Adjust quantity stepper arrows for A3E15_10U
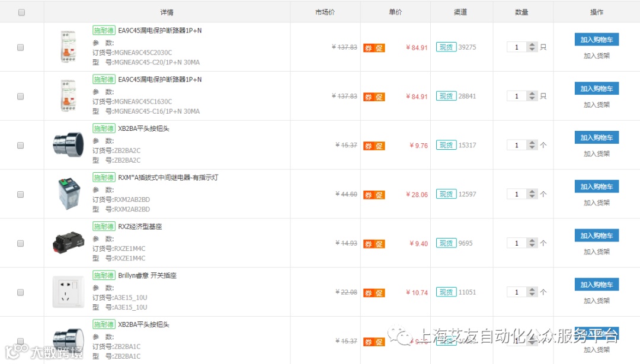The height and width of the screenshot is (364, 640). 532,292
